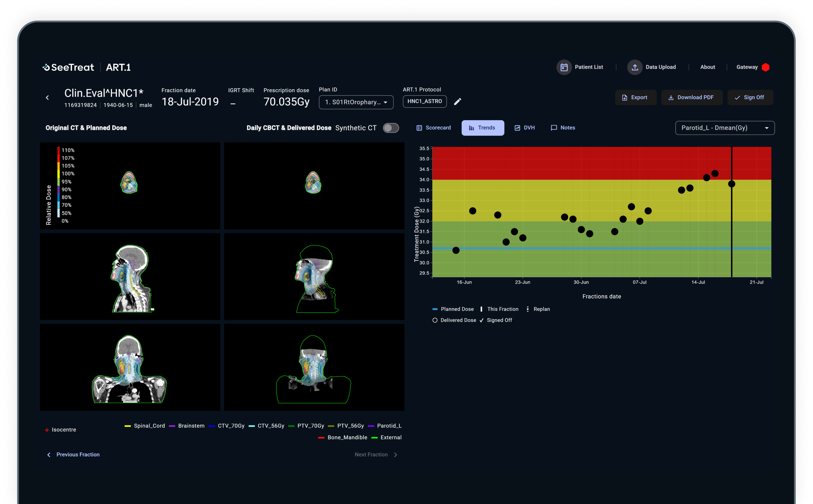Edit ART.1 Protocol with pencil icon
The height and width of the screenshot is (504, 813).
458,102
